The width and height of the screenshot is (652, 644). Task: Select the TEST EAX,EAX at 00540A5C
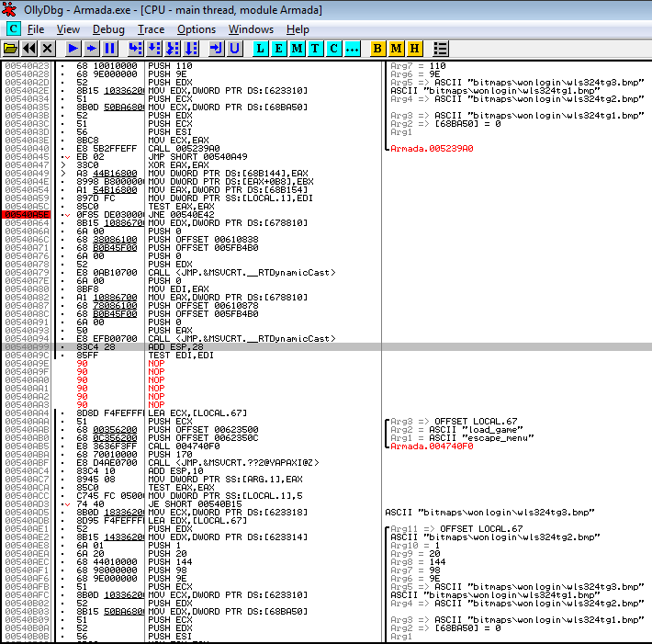tap(181, 207)
